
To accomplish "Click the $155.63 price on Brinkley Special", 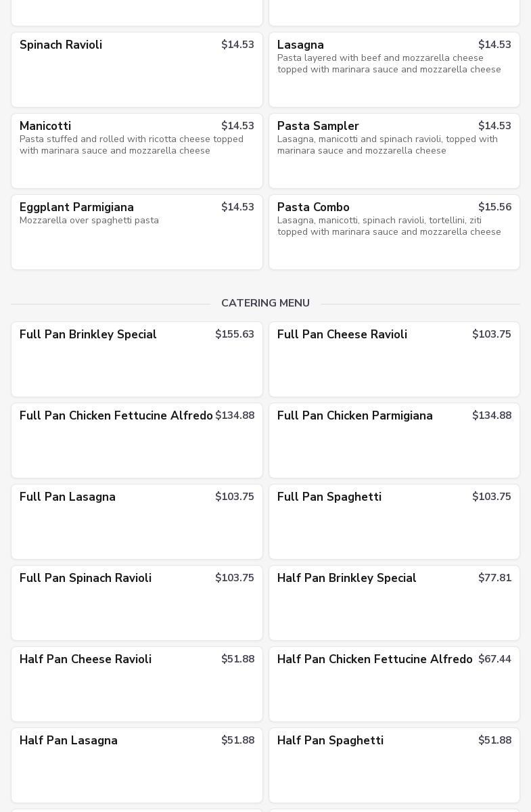I will (x=234, y=334).
